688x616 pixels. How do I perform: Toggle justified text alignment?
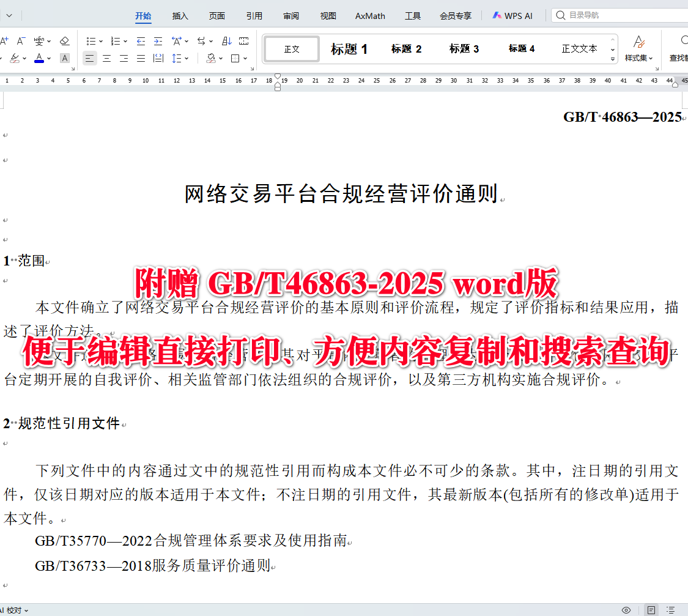click(141, 58)
